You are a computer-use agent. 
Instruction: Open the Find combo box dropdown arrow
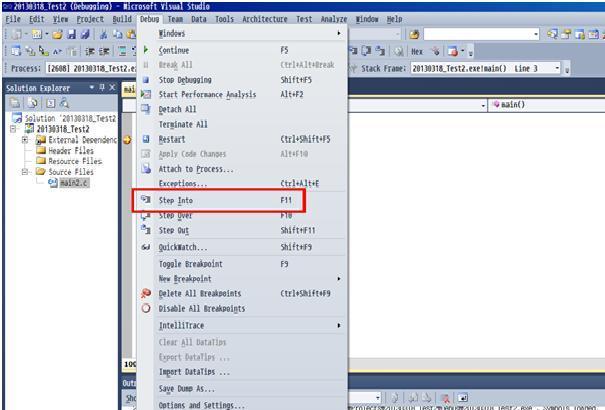(x=536, y=35)
